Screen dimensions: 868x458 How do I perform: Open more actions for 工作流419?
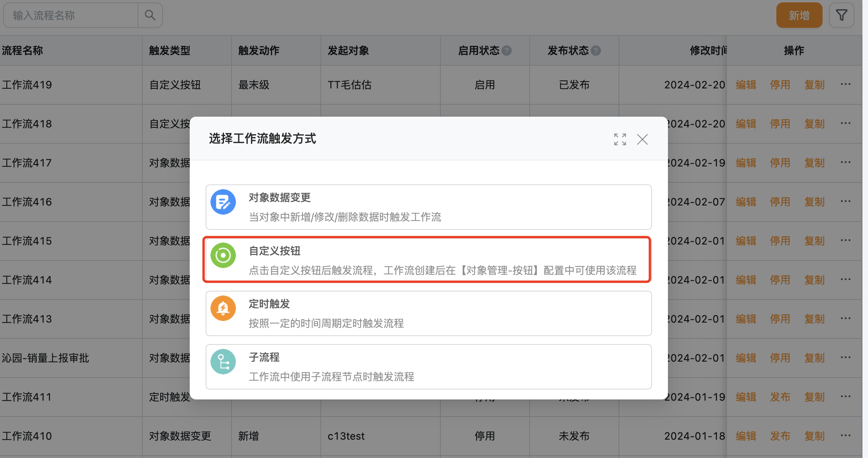tap(846, 84)
